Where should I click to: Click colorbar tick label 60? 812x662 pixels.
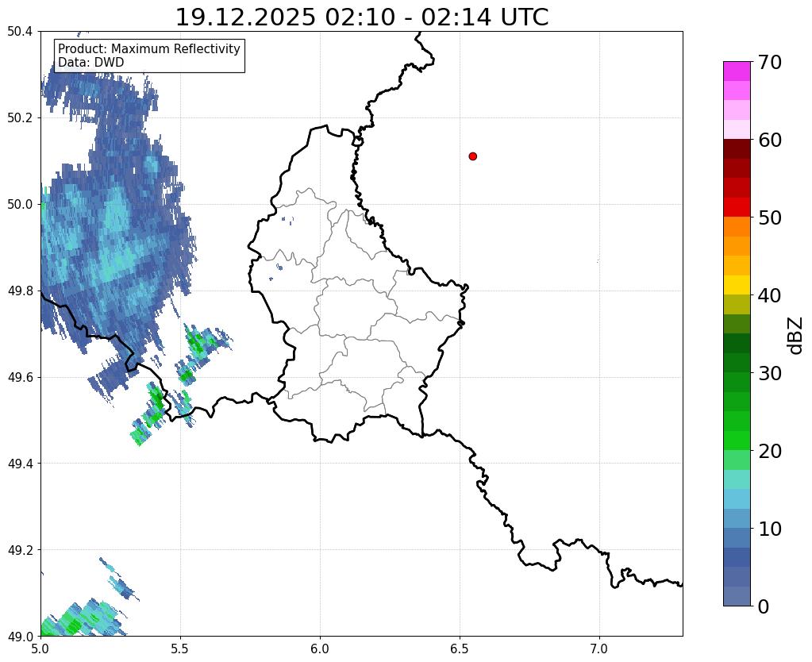pos(770,140)
